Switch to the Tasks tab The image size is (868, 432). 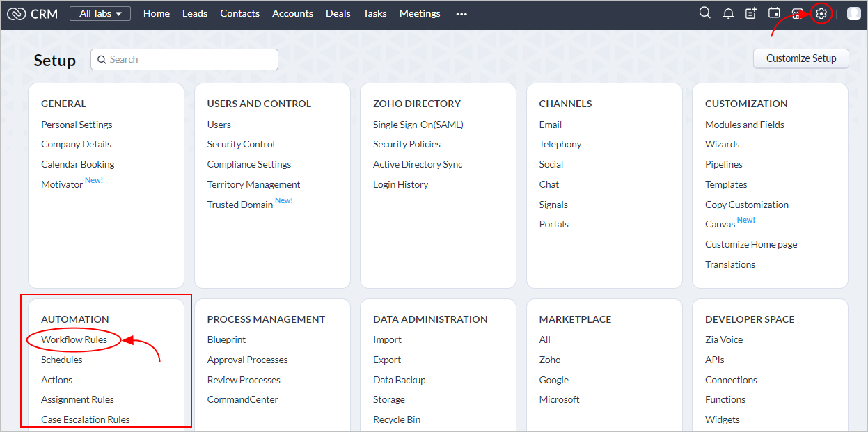pos(374,13)
